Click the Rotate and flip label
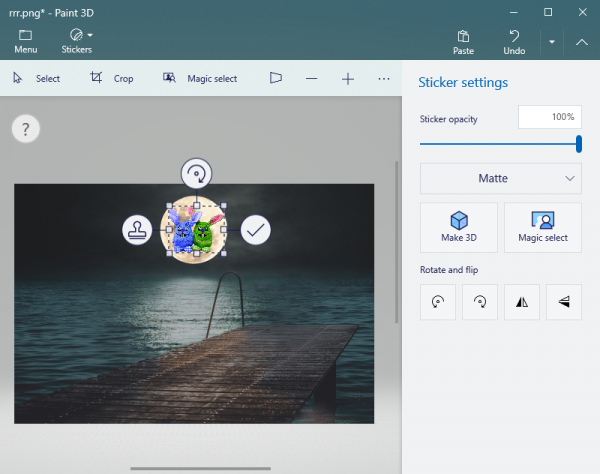This screenshot has width=600, height=474. 449,270
